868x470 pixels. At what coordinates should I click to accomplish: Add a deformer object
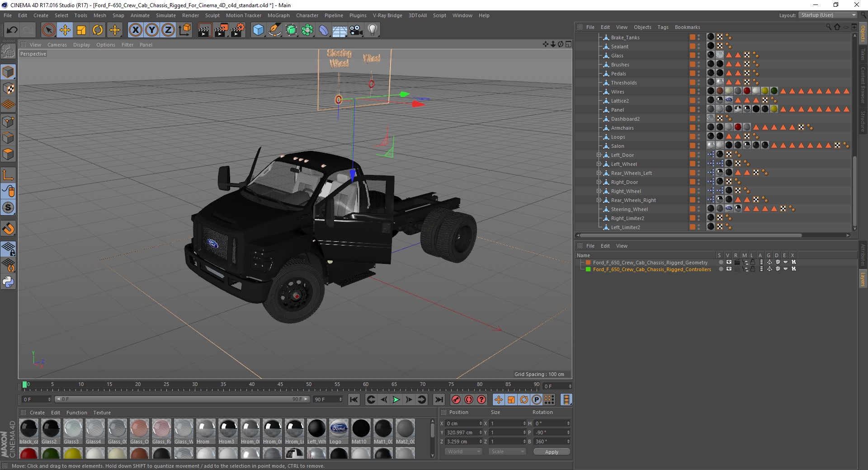point(324,30)
